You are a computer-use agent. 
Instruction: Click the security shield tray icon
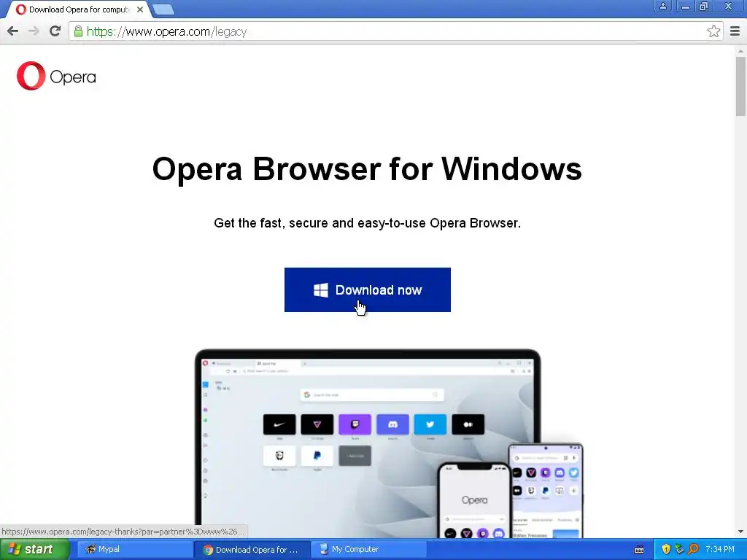coord(666,549)
